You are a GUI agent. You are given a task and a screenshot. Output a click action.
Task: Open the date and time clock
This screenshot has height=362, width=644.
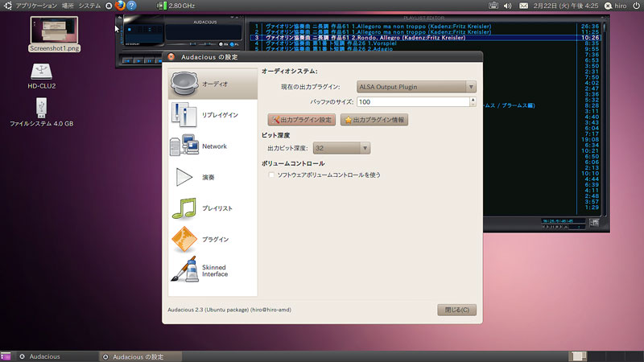pyautogui.click(x=566, y=6)
